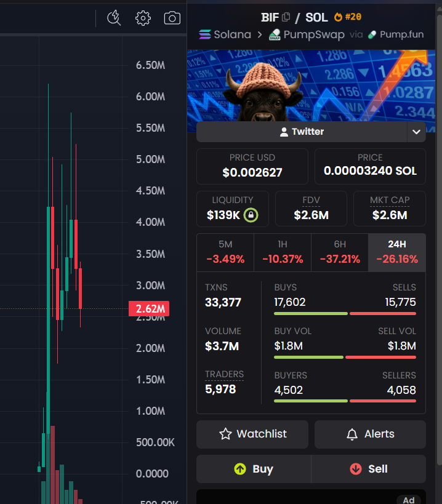Click the Watchlist star icon
Viewport: 442px width, 504px height.
(225, 434)
